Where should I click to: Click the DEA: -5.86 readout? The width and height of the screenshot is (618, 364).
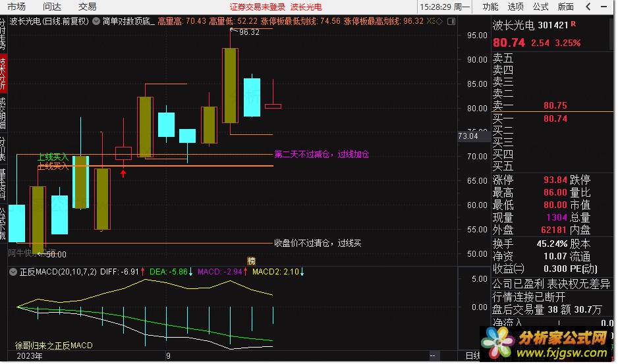coord(169,272)
